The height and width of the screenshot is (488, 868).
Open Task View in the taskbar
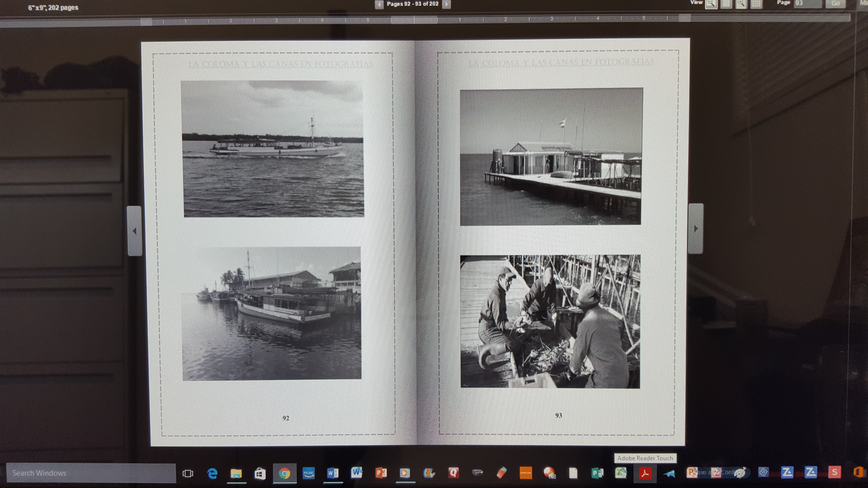[188, 473]
